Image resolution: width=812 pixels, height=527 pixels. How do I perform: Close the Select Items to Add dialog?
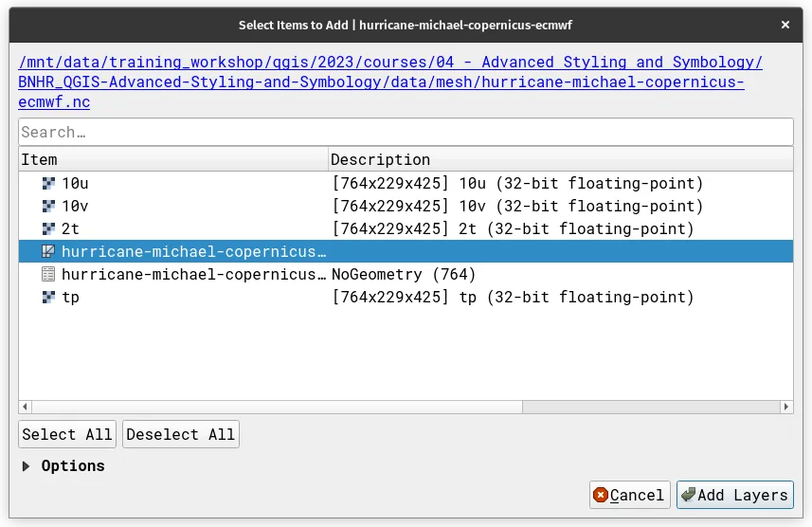coord(785,25)
